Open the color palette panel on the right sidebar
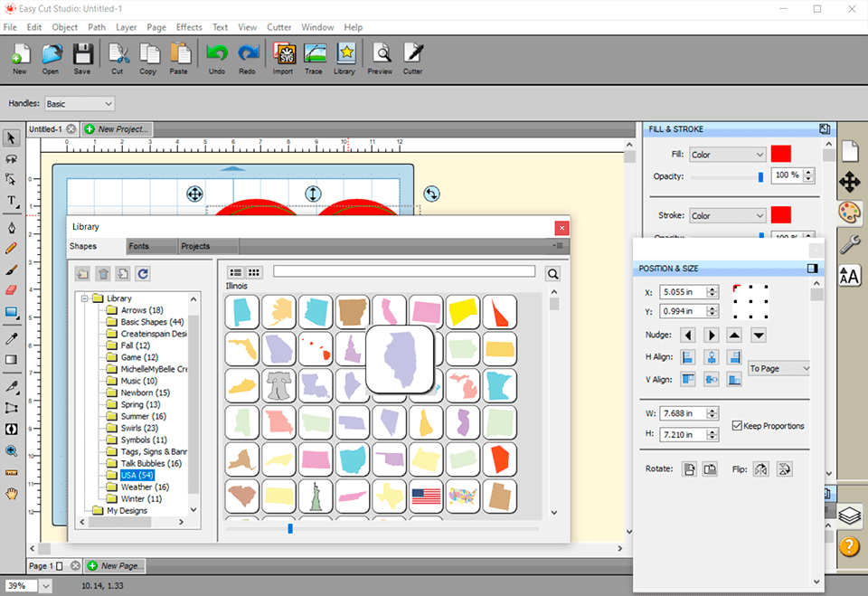The height and width of the screenshot is (596, 868). click(x=850, y=214)
